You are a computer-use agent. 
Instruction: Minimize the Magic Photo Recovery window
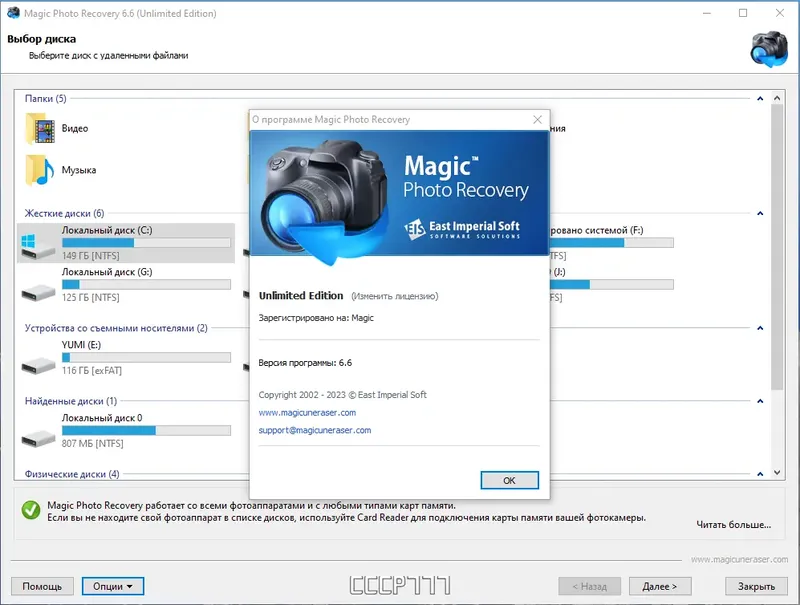[x=707, y=13]
